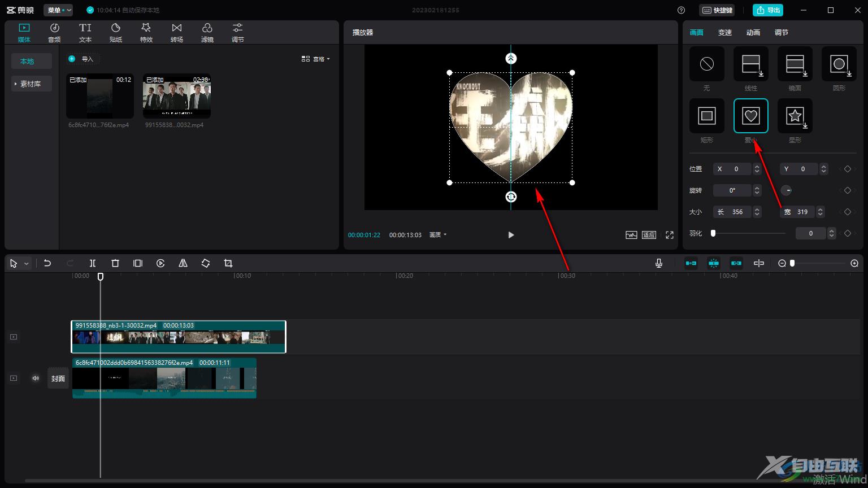The height and width of the screenshot is (488, 868).
Task: Click the 适应 fit ratio button
Action: (649, 235)
